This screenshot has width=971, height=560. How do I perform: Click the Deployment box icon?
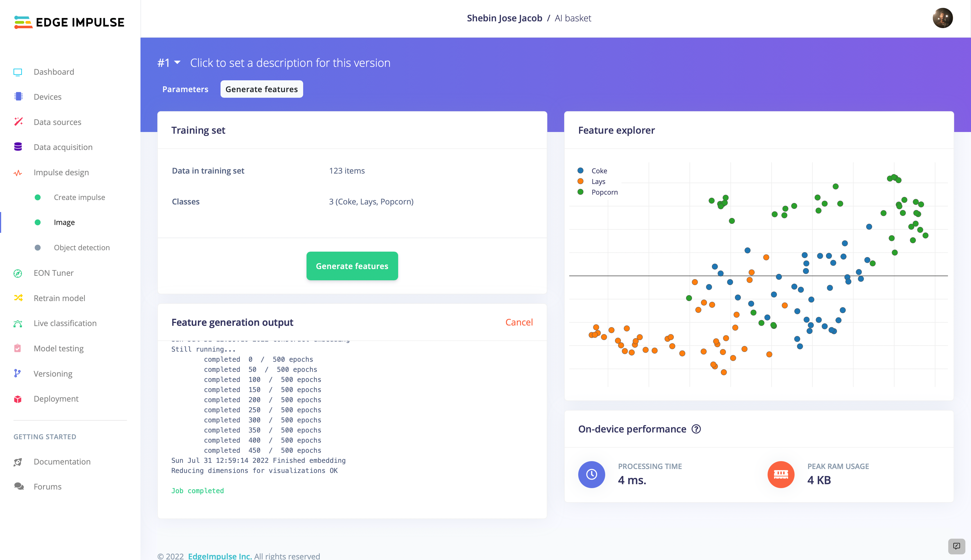click(x=18, y=399)
